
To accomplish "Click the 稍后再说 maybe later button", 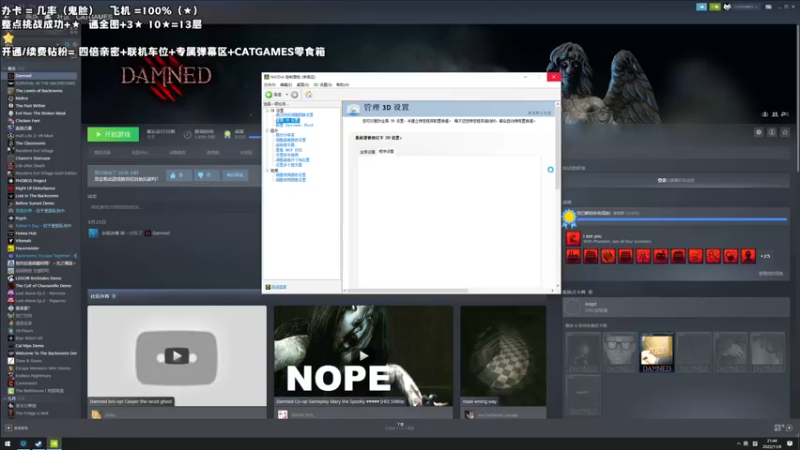I will (235, 175).
